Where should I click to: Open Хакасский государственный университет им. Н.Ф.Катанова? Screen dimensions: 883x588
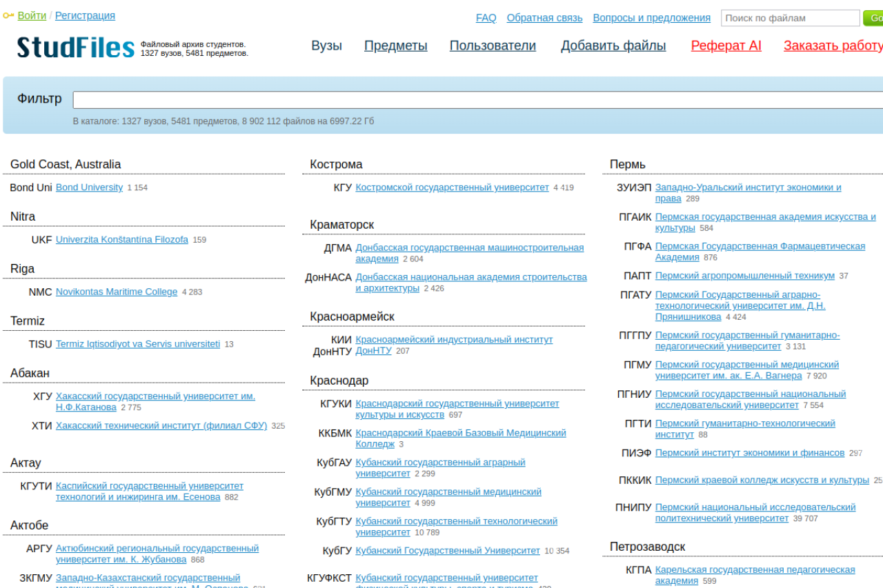pos(155,402)
